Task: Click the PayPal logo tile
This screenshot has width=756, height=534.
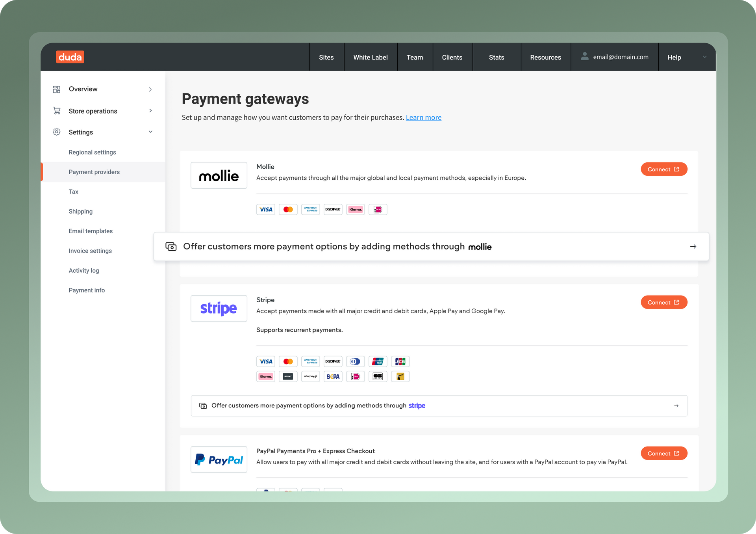Action: click(x=219, y=460)
